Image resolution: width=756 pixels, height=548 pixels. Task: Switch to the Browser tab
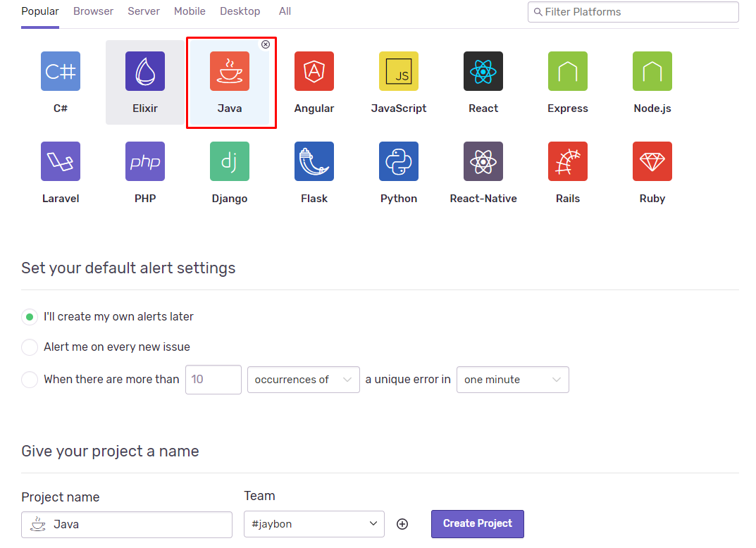[x=93, y=11]
